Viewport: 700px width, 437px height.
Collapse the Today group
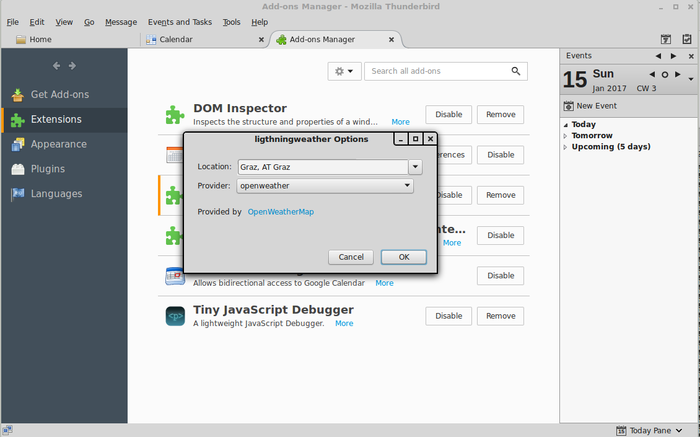pyautogui.click(x=566, y=125)
